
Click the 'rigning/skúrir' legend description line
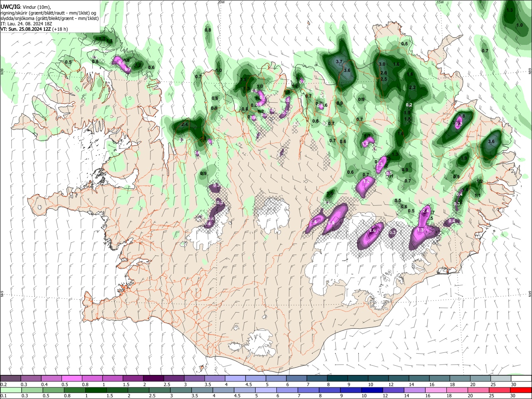coord(48,13)
